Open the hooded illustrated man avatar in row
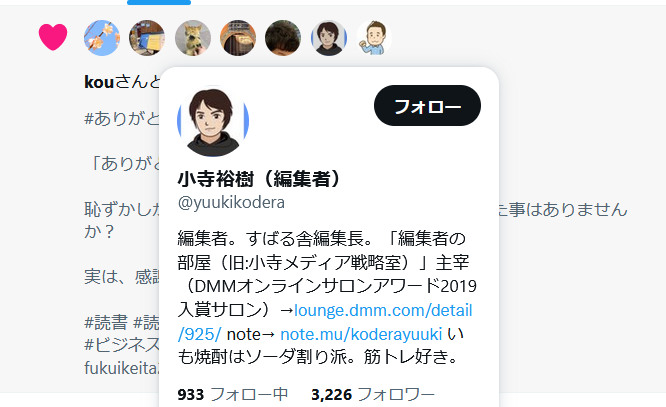 point(329,38)
